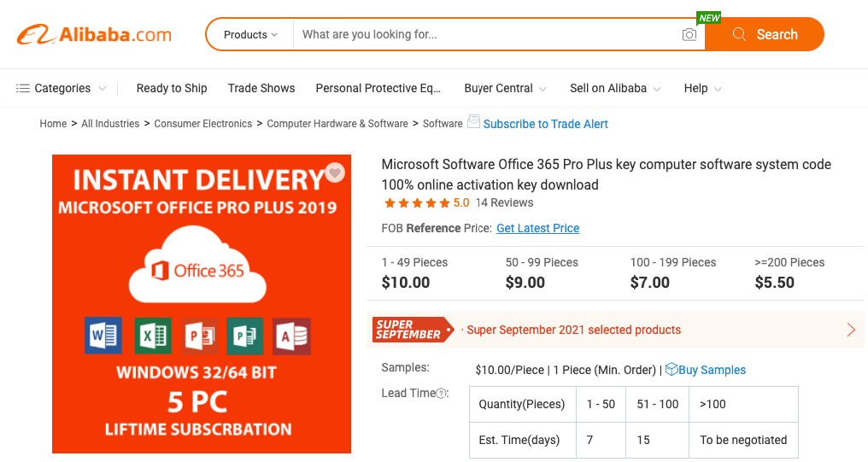Screen dimensions: 868x462
Task: Click the lead time help question icon
Action: pyautogui.click(x=442, y=394)
